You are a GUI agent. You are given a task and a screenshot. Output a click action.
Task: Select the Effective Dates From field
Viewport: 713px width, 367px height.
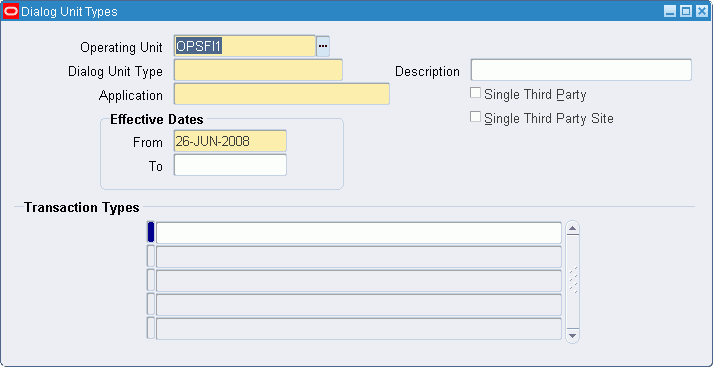tap(231, 141)
